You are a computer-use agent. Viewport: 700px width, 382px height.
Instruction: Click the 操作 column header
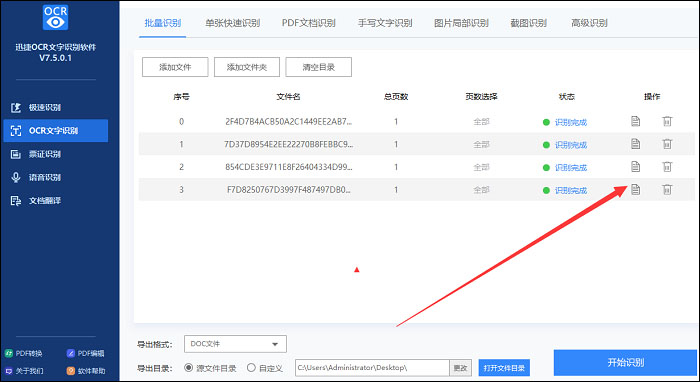coord(652,97)
